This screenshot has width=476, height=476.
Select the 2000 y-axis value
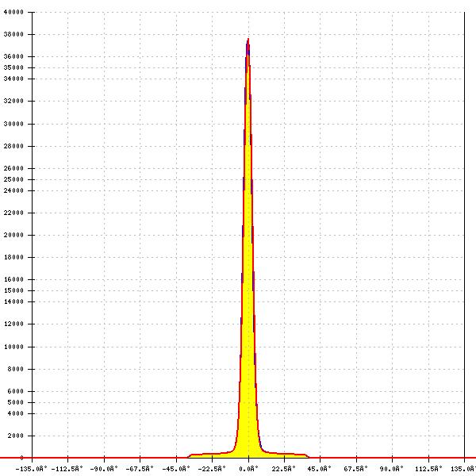(15, 436)
